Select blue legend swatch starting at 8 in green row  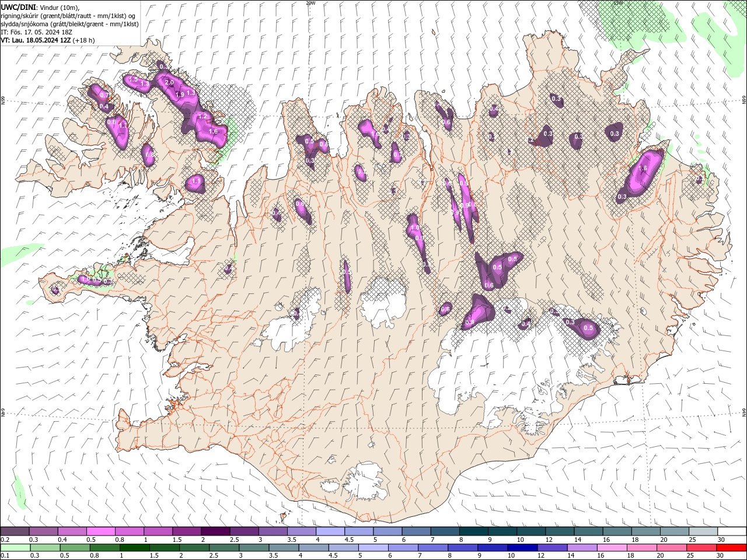[x=463, y=548]
